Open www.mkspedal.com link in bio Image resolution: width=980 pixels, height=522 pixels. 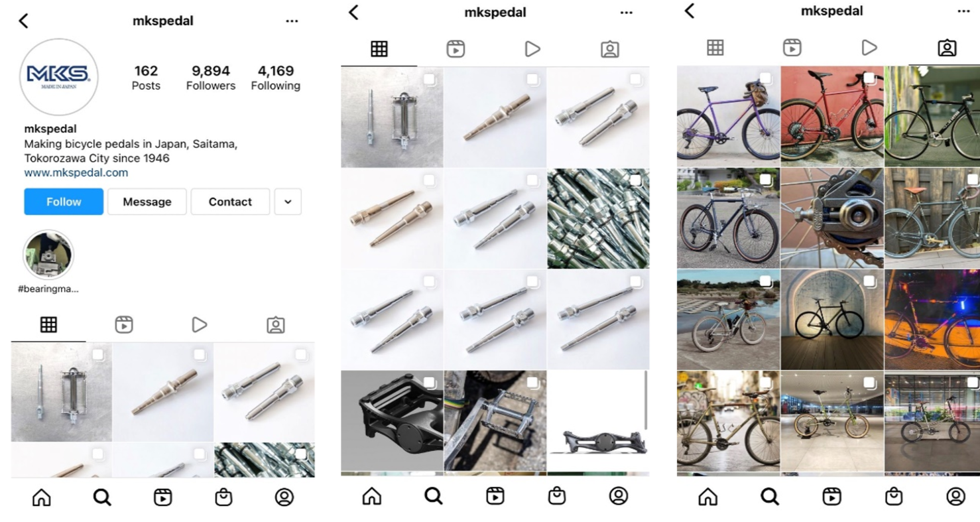tap(76, 172)
